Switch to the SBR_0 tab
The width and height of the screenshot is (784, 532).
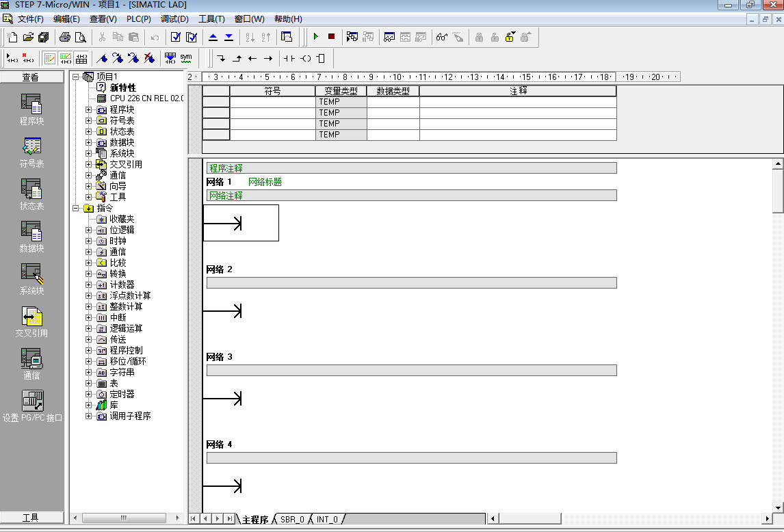click(x=292, y=520)
